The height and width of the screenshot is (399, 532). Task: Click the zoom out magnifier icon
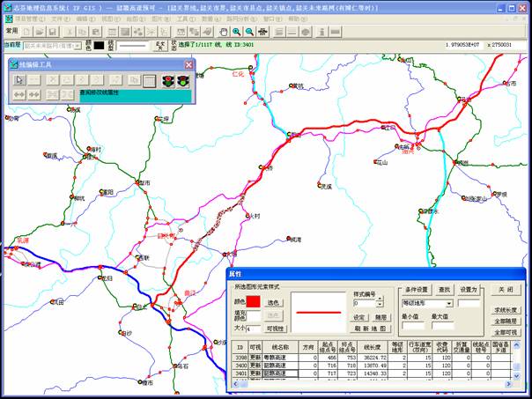[x=250, y=31]
